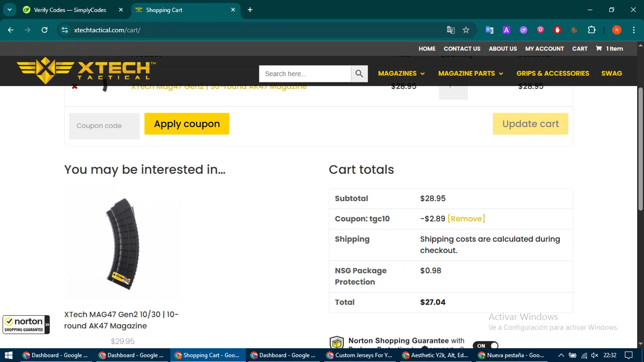Image resolution: width=644 pixels, height=362 pixels.
Task: Expand the MAGAZINE PARTS menu
Action: pyautogui.click(x=471, y=73)
